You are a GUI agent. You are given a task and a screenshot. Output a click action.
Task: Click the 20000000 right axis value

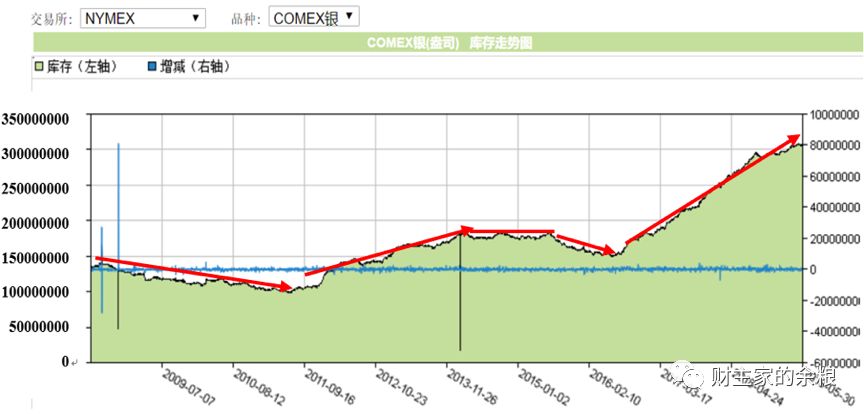point(834,239)
